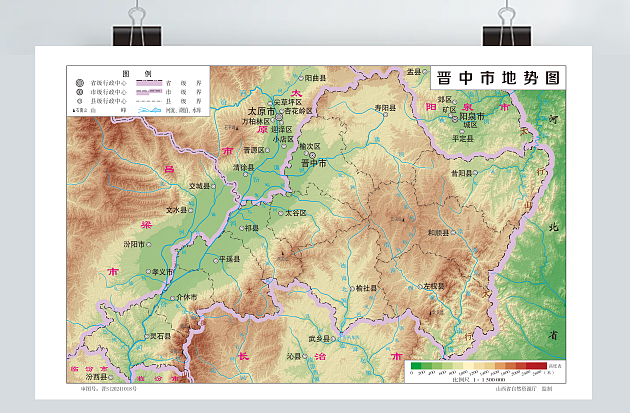This screenshot has height=413, width=630.
Task: Click the 晋中市 city marker
Action: pos(311,154)
